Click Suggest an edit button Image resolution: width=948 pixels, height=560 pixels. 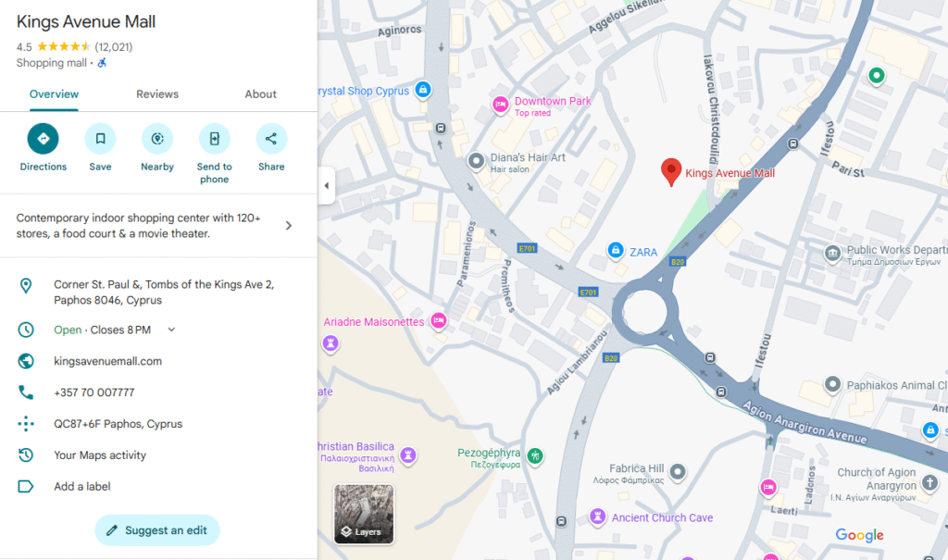point(157,530)
